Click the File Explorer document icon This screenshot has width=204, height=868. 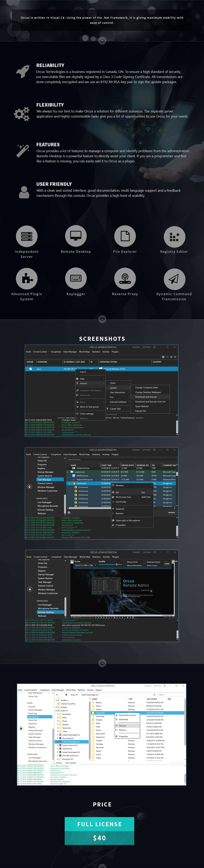125,236
